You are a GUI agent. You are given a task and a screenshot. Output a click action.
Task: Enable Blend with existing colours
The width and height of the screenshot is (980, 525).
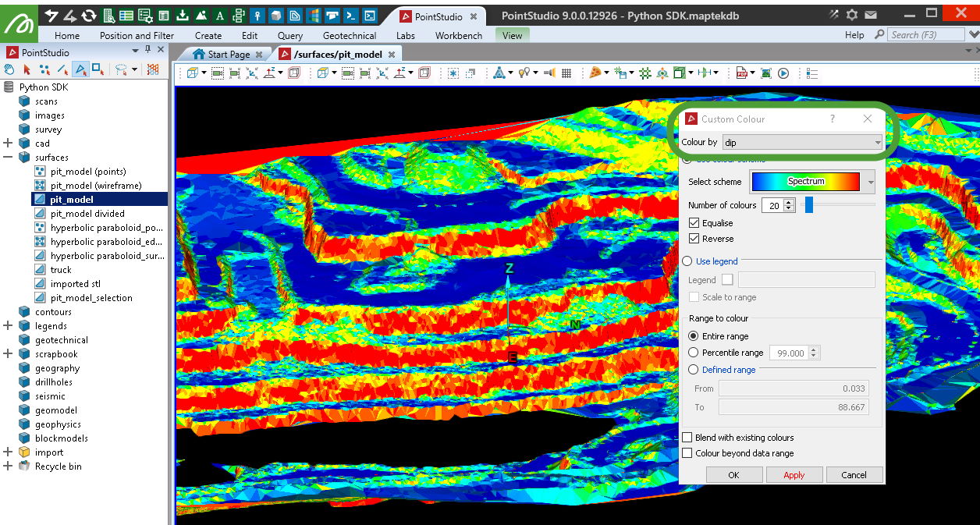[x=687, y=438]
